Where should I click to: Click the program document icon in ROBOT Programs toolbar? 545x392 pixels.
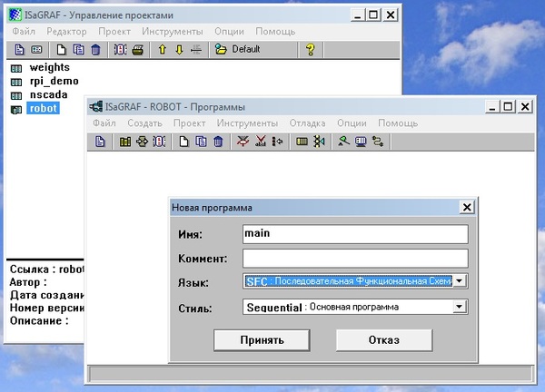tap(100, 142)
